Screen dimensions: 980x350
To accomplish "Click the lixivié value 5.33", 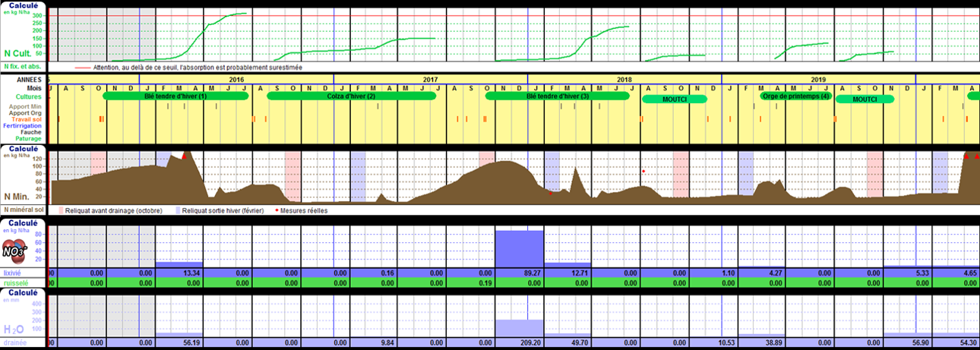I will [x=924, y=272].
